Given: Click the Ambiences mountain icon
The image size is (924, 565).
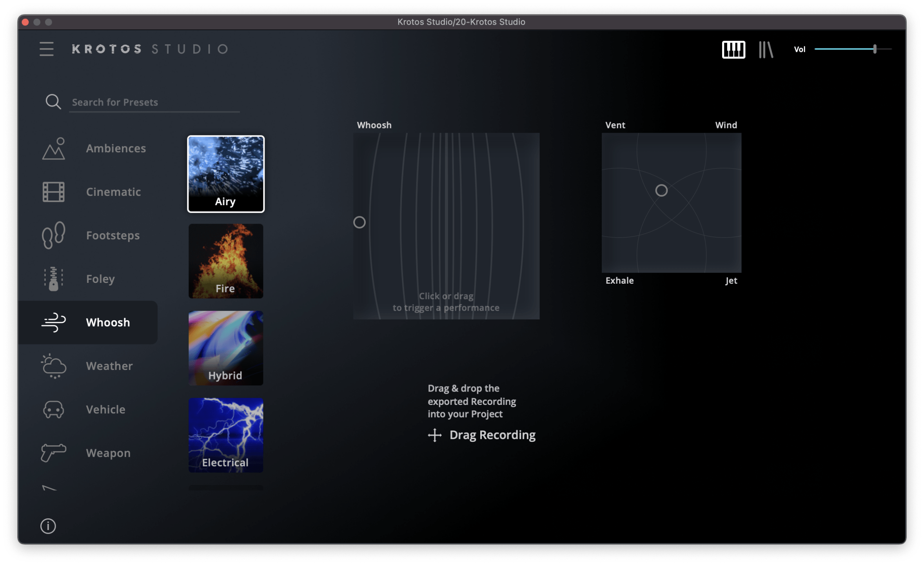Looking at the screenshot, I should point(53,149).
